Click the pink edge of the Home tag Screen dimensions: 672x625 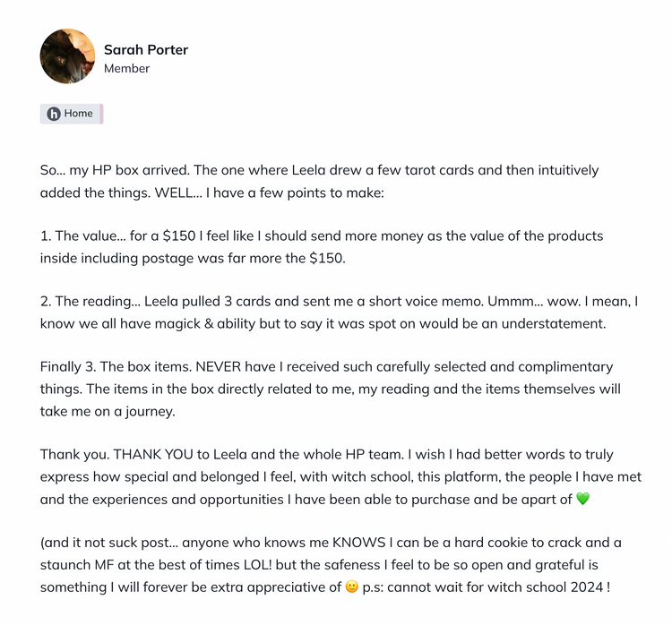[x=101, y=114]
